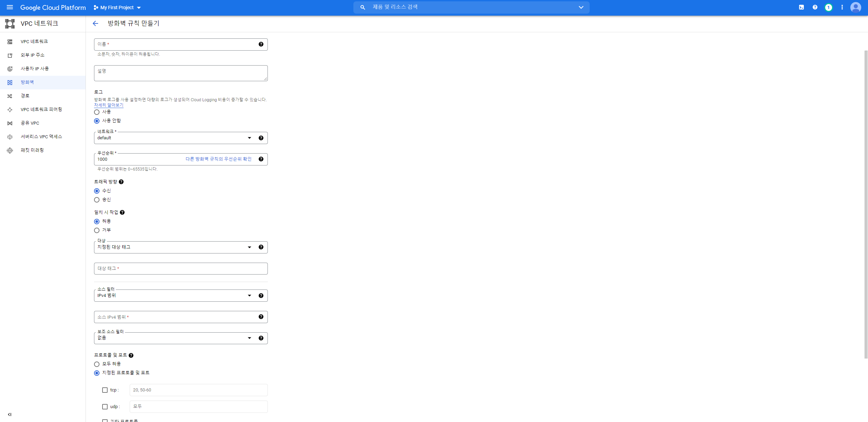Click the 자세히 알아보기 link

point(109,105)
